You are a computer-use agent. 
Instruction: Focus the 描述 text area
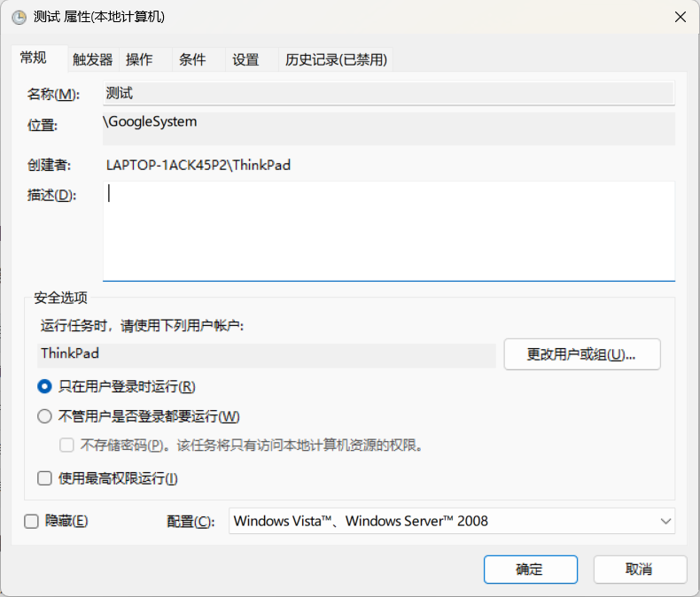click(x=388, y=230)
